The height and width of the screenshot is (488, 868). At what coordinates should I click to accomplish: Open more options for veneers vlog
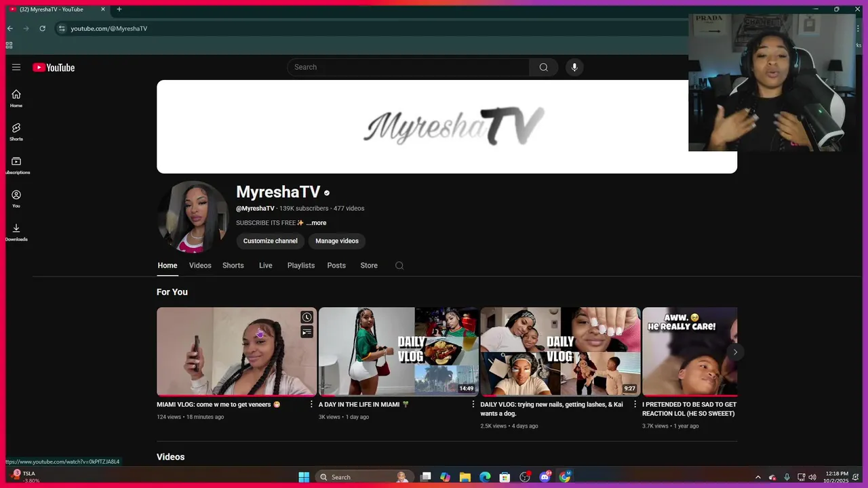(x=312, y=404)
